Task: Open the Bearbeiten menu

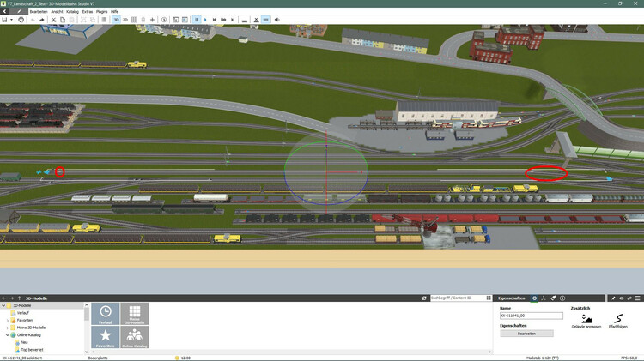Action: pyautogui.click(x=39, y=11)
